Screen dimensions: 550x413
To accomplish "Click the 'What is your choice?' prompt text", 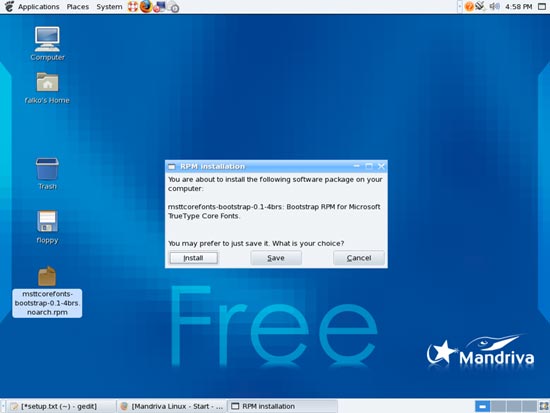I will [308, 243].
